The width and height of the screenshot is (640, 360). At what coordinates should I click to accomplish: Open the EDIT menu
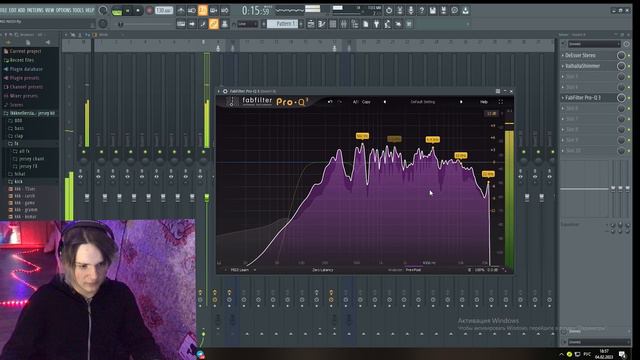click(13, 10)
